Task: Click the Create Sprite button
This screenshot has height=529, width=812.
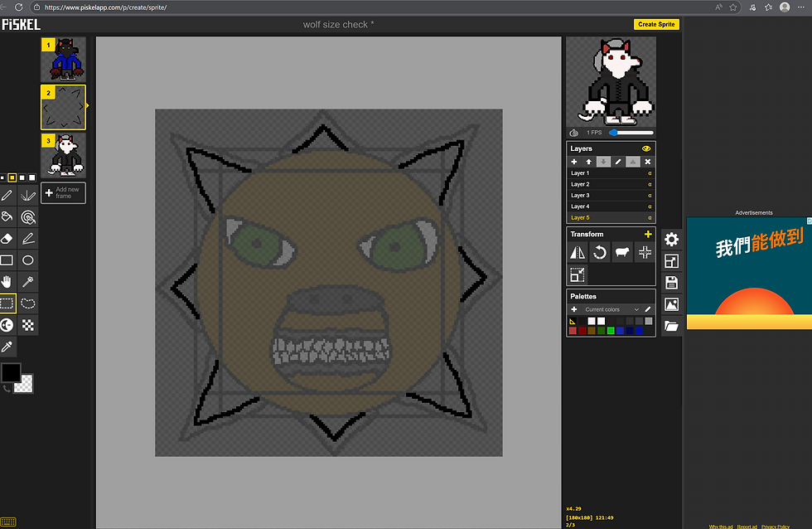Action: (656, 24)
